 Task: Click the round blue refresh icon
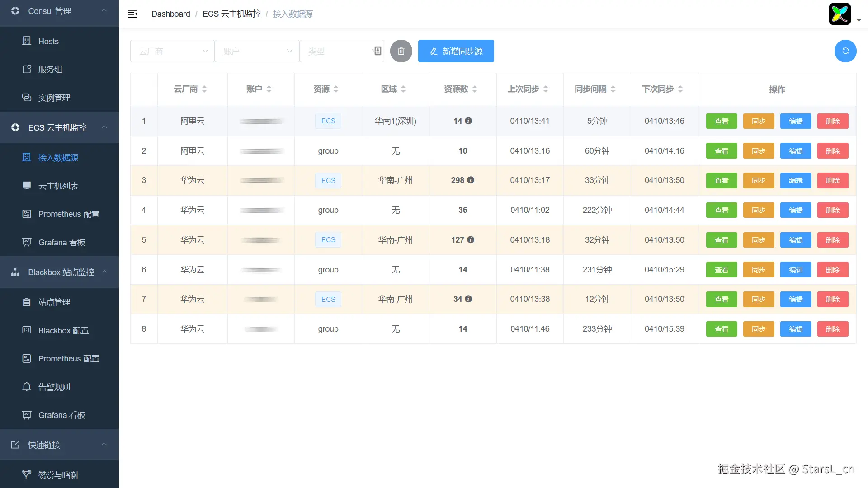(845, 51)
